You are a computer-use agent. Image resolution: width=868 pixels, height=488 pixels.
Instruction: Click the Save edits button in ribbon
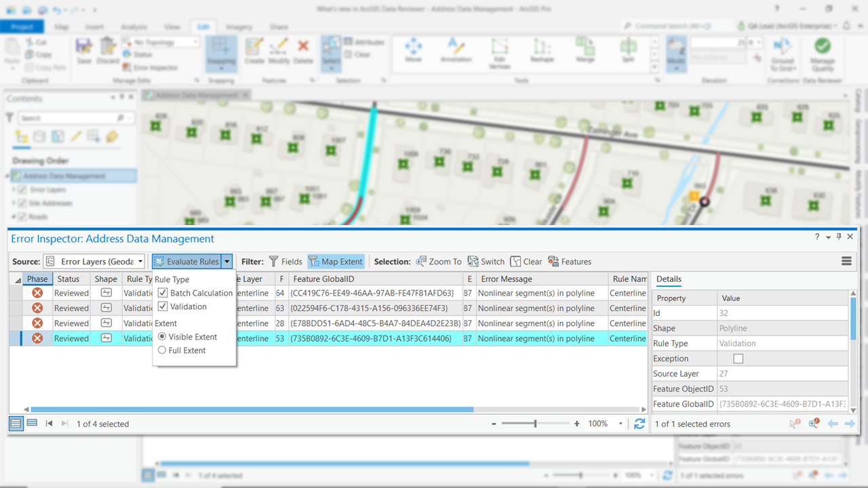(x=84, y=52)
